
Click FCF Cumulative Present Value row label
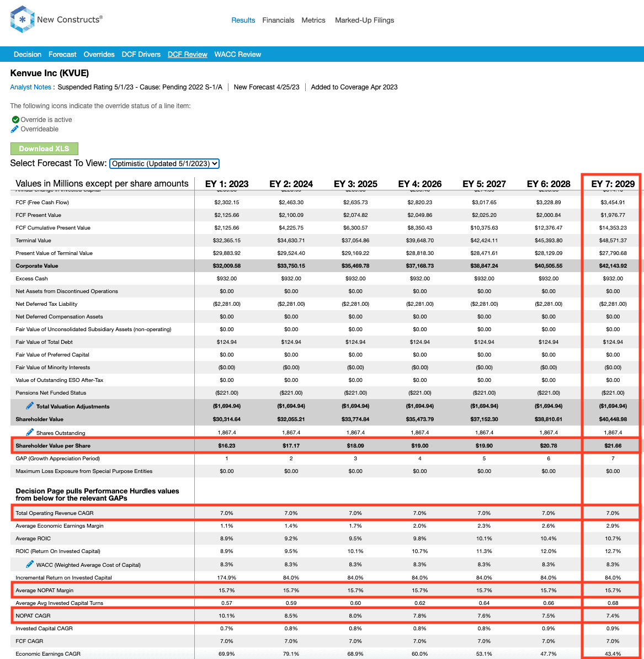53,227
